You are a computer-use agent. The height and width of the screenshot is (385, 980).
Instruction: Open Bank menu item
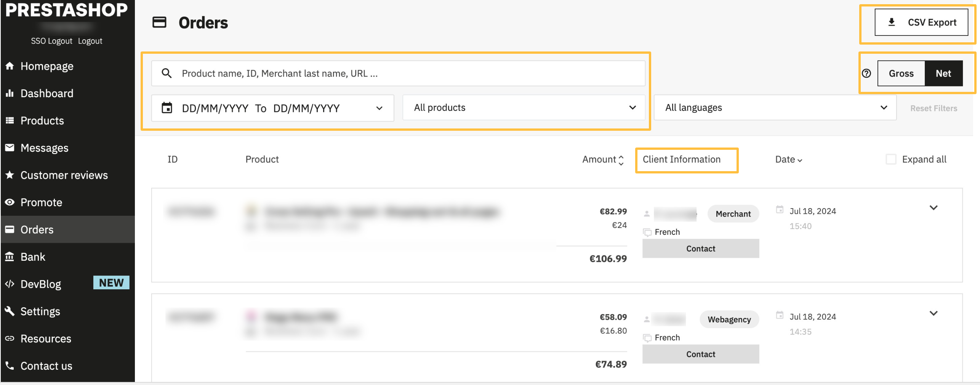click(33, 257)
